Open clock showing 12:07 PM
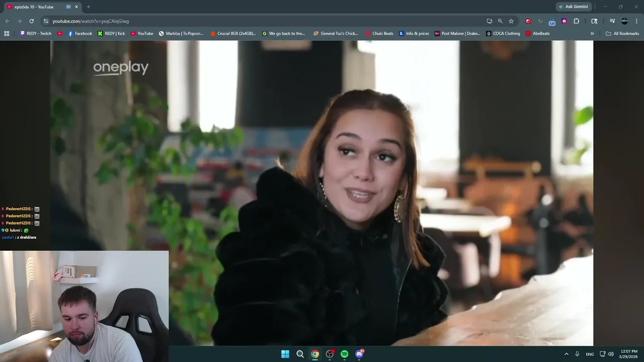 (x=629, y=354)
